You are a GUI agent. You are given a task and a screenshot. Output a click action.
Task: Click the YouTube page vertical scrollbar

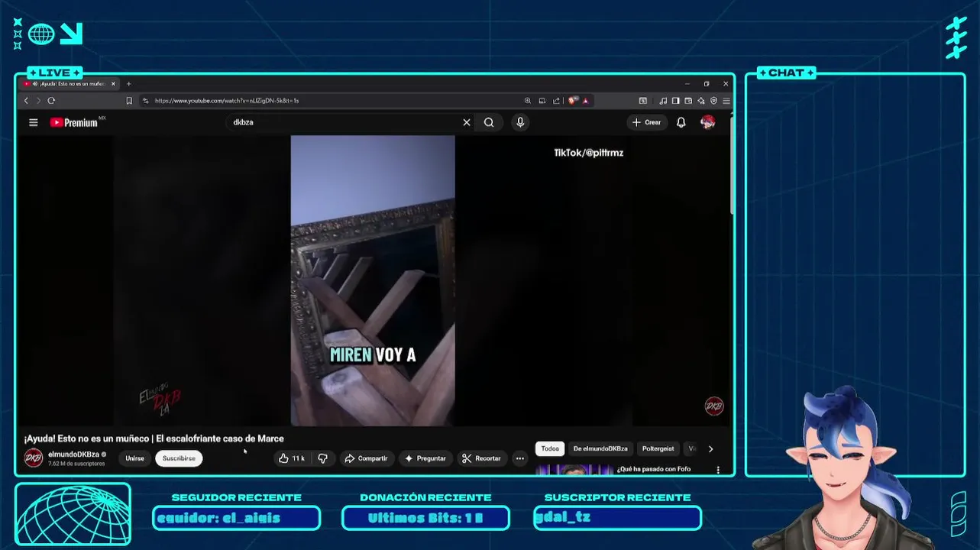click(731, 164)
